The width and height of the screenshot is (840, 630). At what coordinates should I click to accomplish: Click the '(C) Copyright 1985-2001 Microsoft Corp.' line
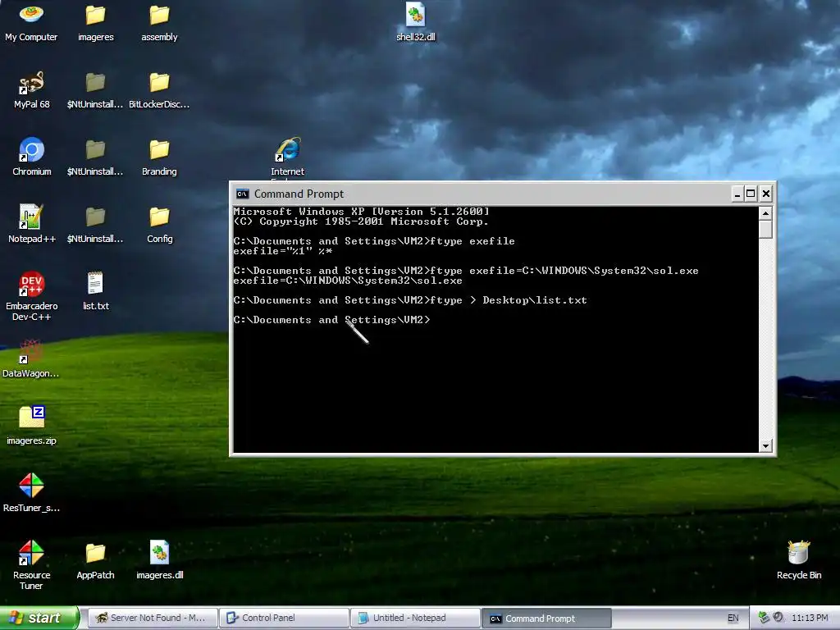coord(361,221)
